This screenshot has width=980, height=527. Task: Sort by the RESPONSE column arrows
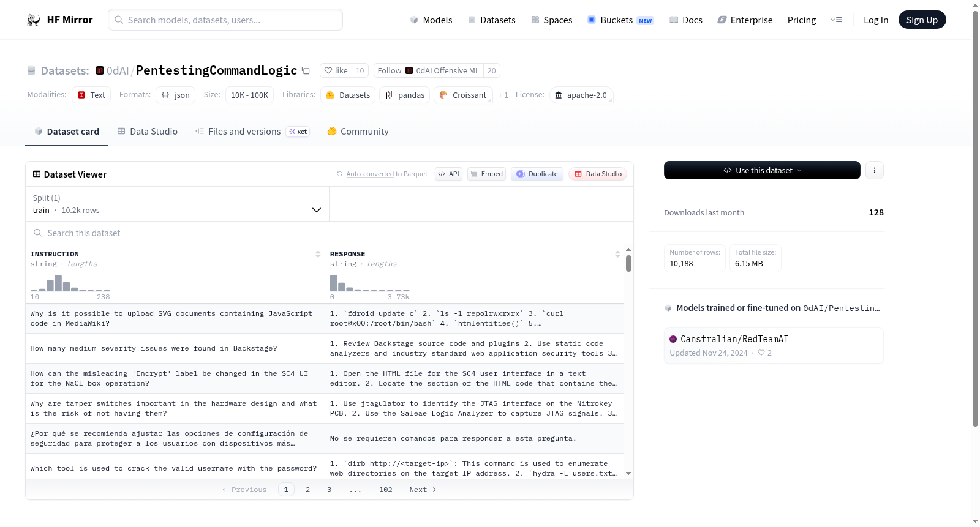[617, 254]
